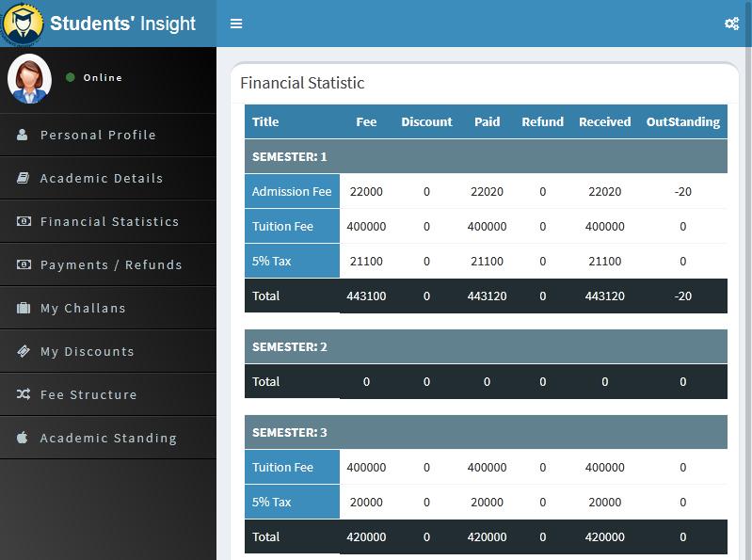Open Fee Structure page

coord(108,394)
